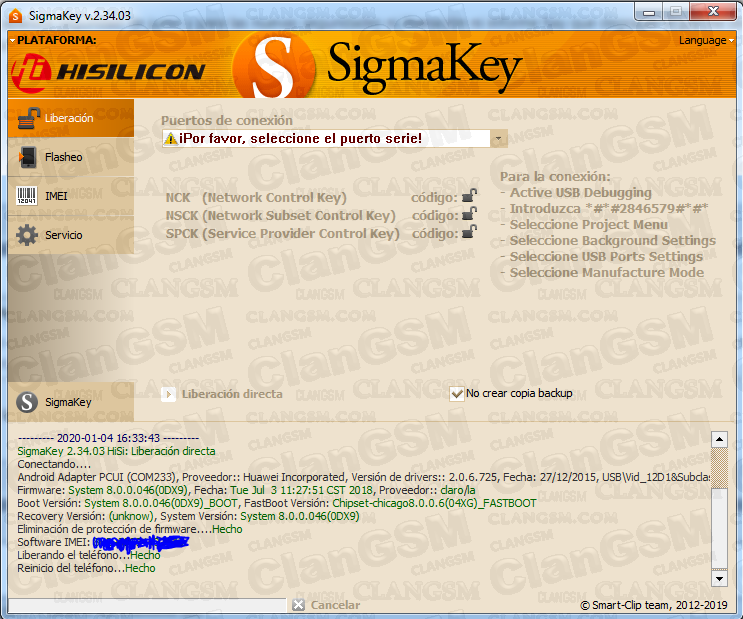Image resolution: width=743 pixels, height=619 pixels.
Task: Click the Liberación directa button
Action: tap(222, 394)
